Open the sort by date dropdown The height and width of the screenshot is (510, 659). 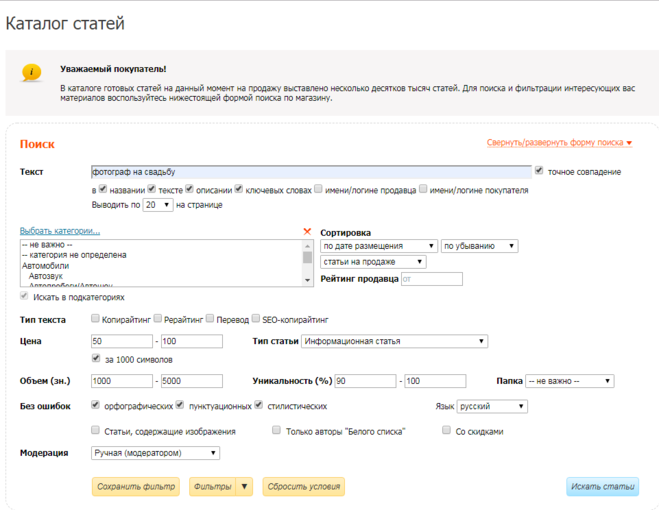(379, 246)
